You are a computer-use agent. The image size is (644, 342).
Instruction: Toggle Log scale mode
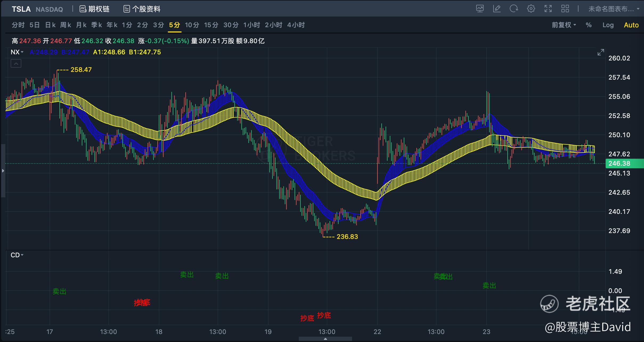point(608,25)
